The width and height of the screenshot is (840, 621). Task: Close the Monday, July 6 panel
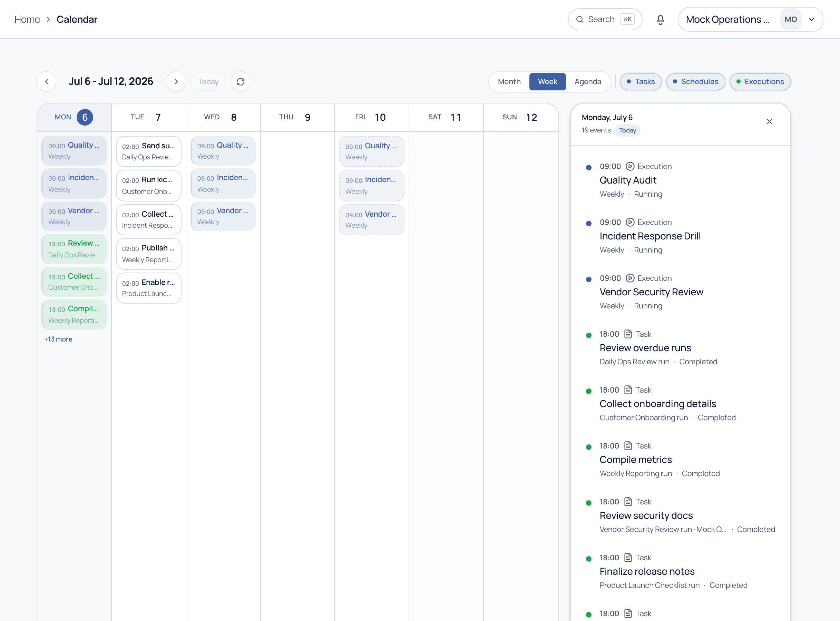click(769, 121)
